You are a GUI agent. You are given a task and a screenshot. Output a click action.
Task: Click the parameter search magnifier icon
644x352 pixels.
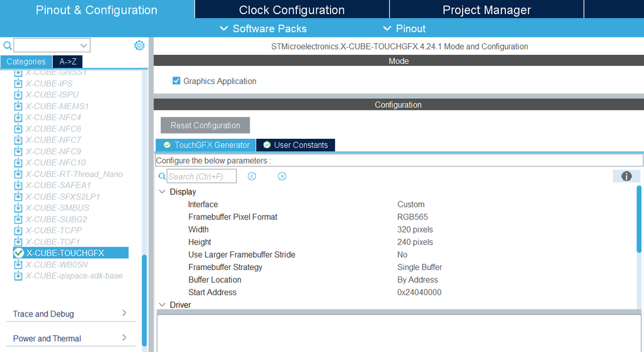point(162,176)
